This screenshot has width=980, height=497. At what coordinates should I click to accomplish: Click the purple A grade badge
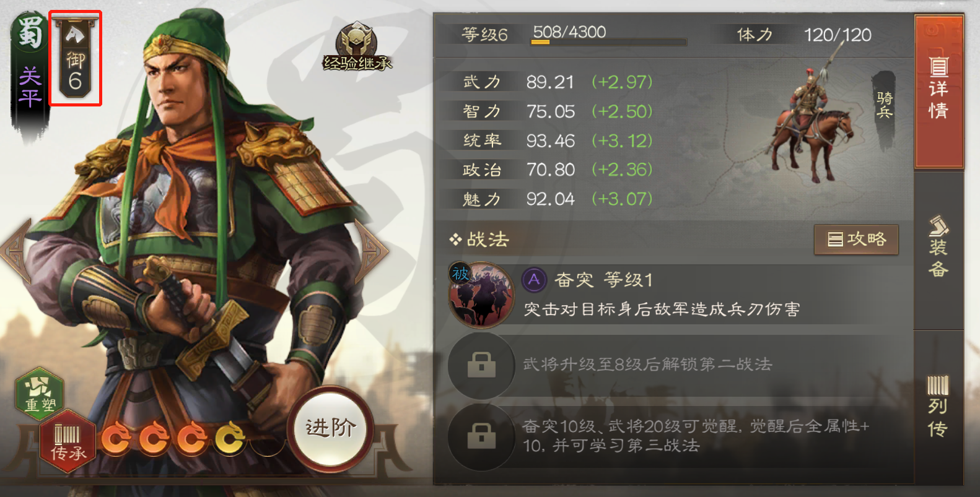coord(533,280)
